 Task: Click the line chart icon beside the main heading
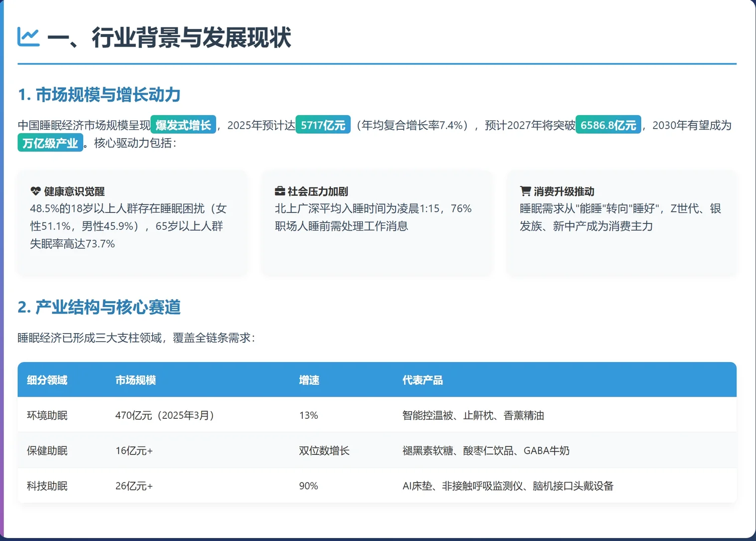click(29, 37)
